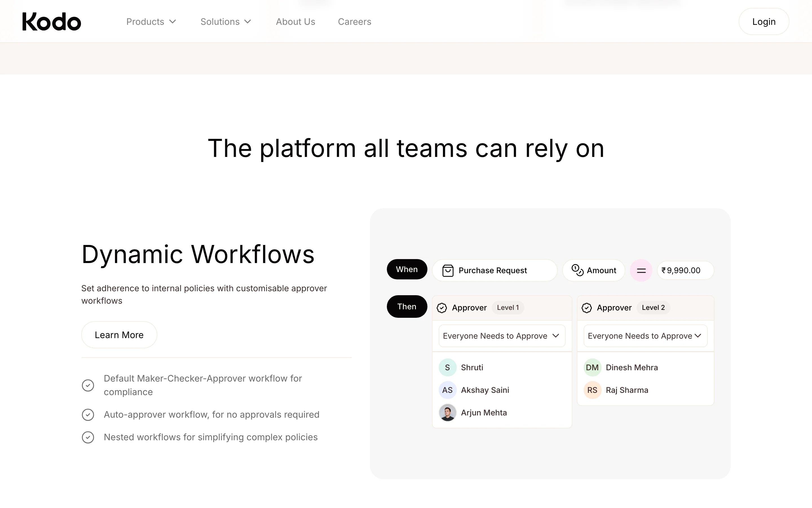This screenshot has width=812, height=508.
Task: Select the name Arjun Mehta
Action: pyautogui.click(x=484, y=413)
